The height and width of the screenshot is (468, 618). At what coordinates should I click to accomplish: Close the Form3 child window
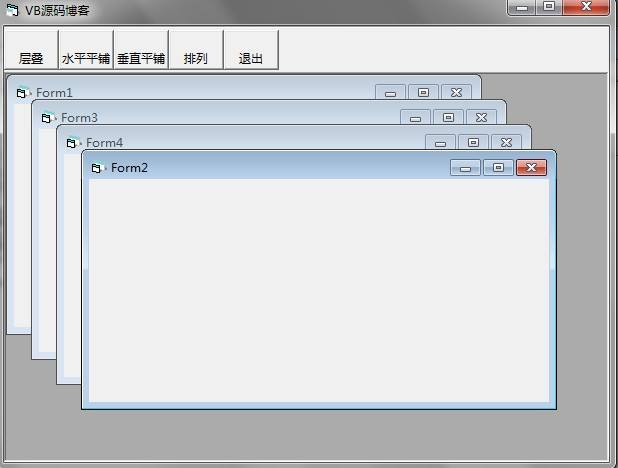481,117
